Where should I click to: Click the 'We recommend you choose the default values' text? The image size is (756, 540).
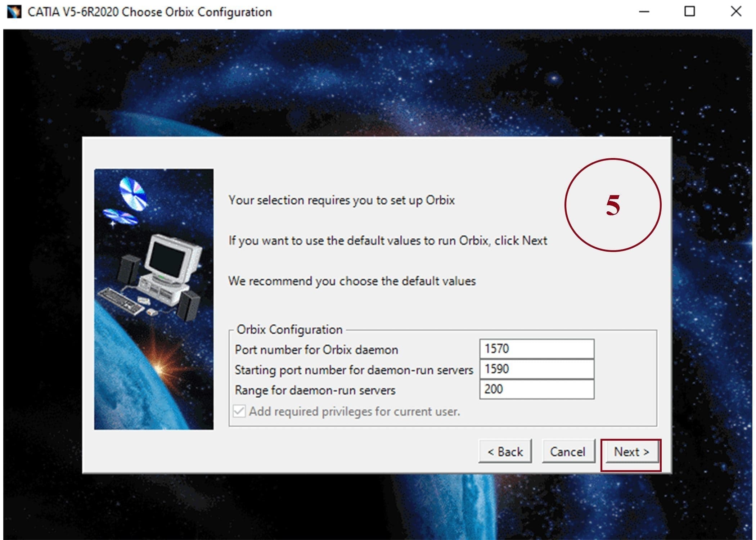click(352, 281)
